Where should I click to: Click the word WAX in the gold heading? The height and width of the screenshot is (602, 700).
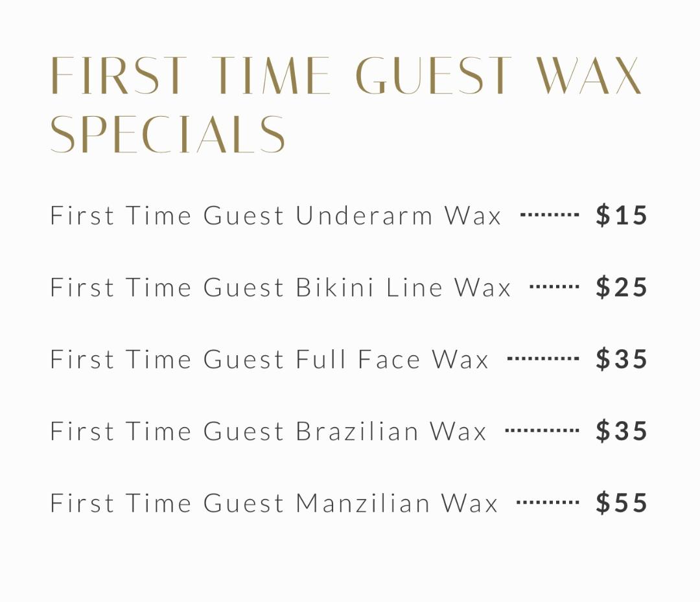pyautogui.click(x=589, y=75)
